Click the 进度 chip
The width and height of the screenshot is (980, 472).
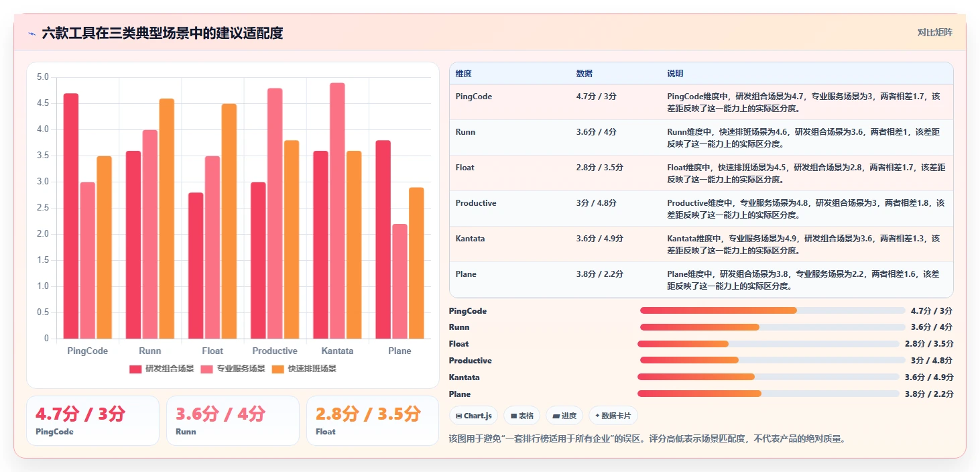pyautogui.click(x=564, y=416)
